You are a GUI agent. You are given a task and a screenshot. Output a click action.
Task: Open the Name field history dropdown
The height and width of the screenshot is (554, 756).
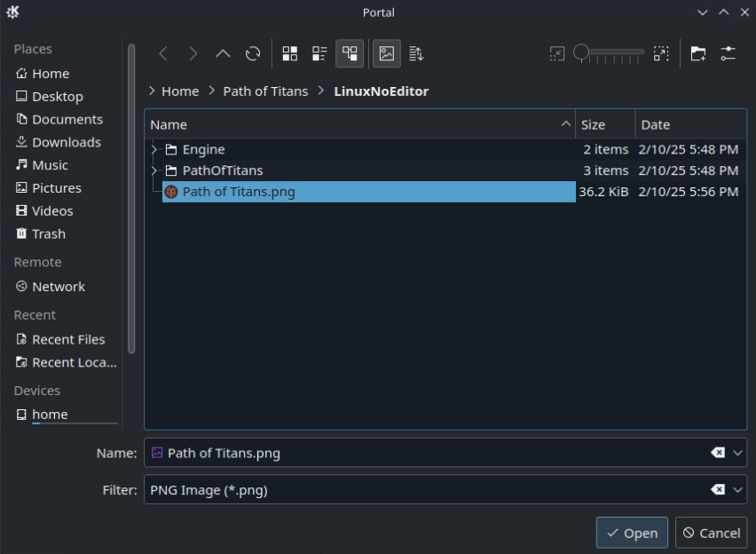(737, 453)
